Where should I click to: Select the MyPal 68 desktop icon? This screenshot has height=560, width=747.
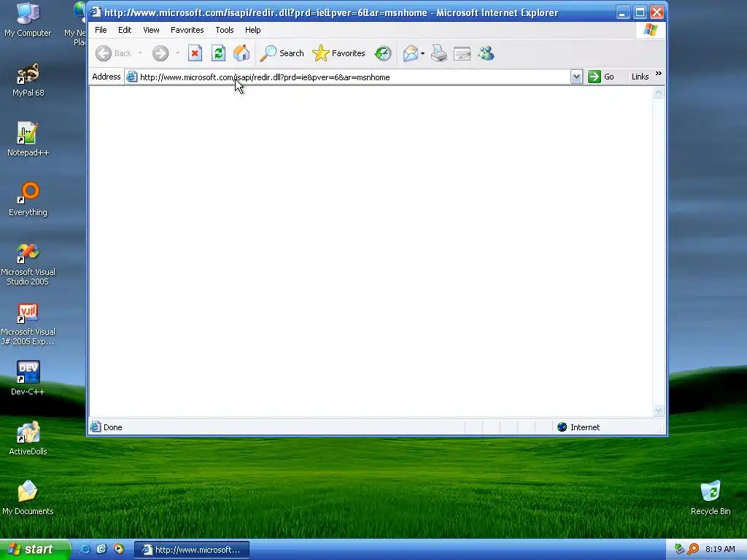click(x=28, y=79)
